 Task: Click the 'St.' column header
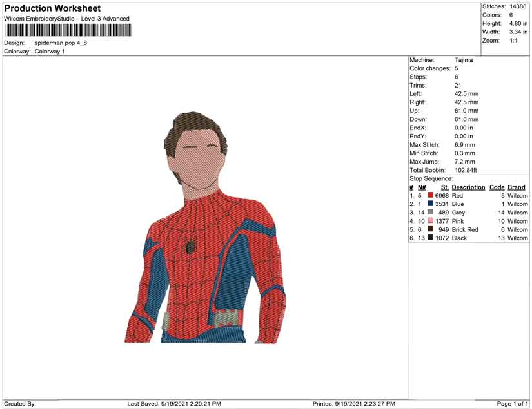point(445,187)
